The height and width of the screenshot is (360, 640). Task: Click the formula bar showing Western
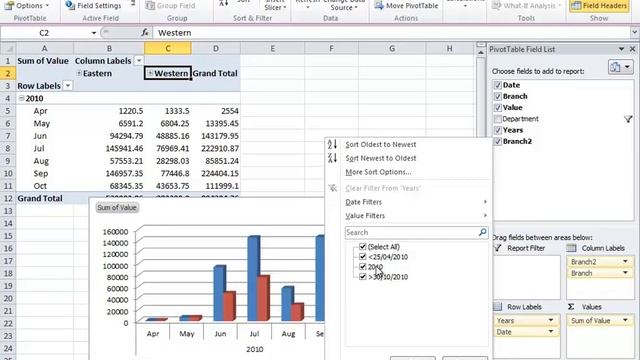click(391, 33)
